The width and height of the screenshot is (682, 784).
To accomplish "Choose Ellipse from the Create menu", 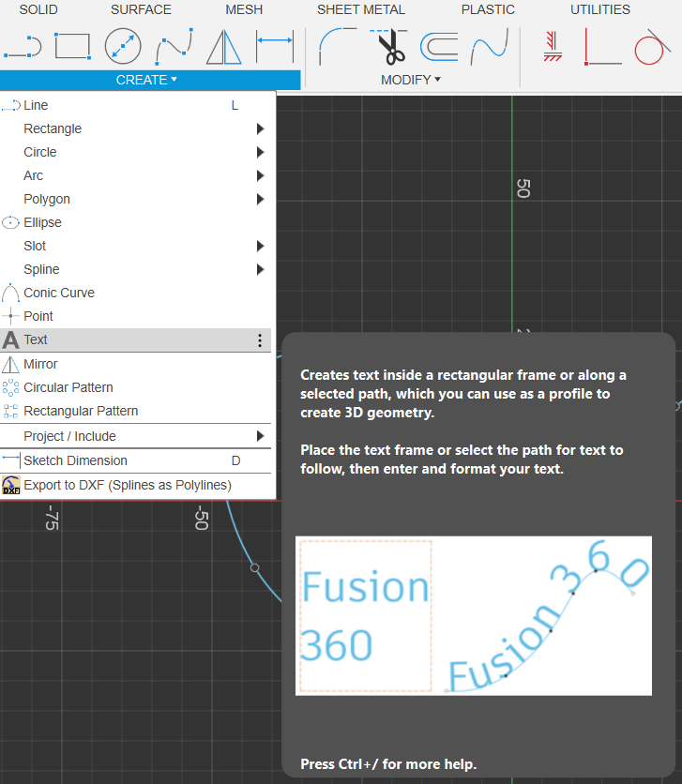I will 135,222.
